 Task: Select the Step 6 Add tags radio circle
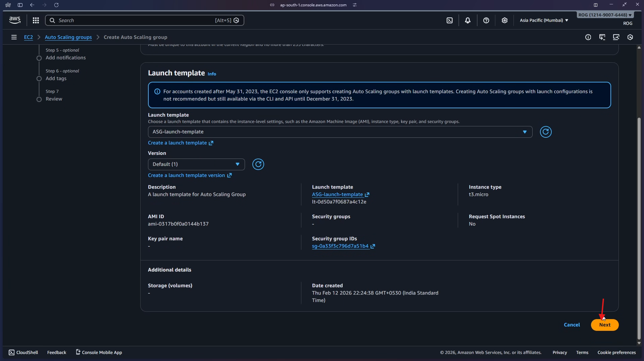click(x=39, y=79)
